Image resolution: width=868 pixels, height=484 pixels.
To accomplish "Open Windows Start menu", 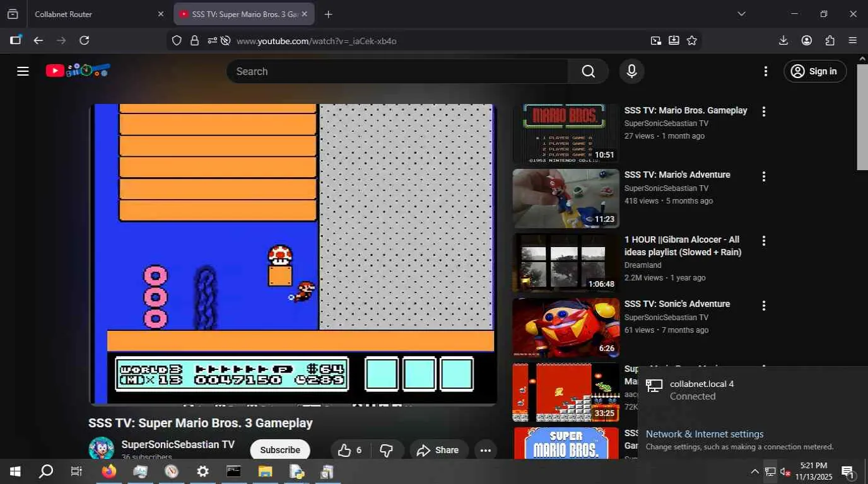I will pyautogui.click(x=15, y=471).
